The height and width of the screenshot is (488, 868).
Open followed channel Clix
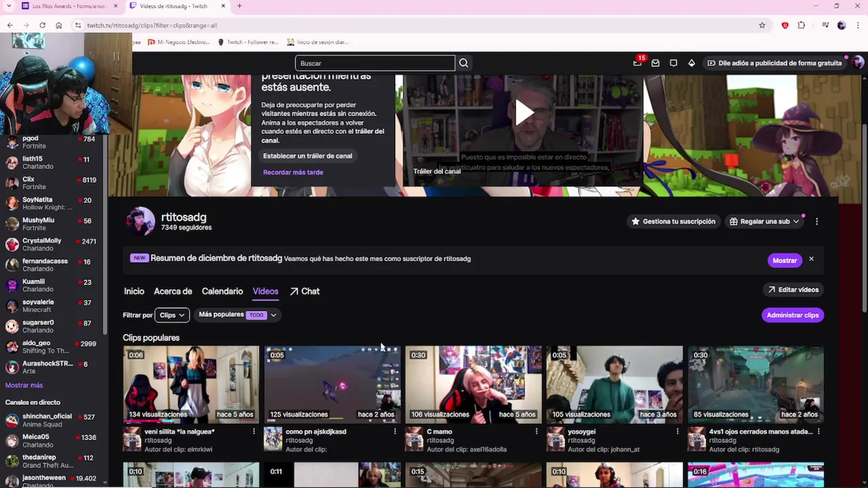51,183
